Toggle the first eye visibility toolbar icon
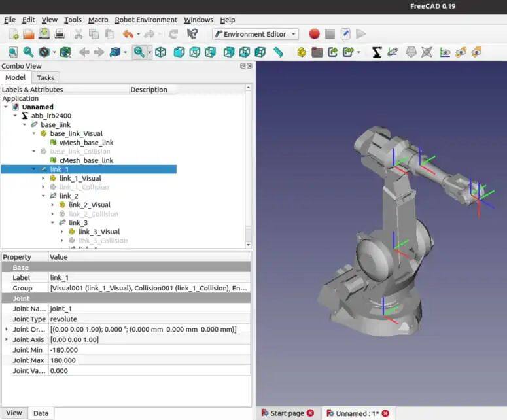Screen dimensions: 507x420 445,52
